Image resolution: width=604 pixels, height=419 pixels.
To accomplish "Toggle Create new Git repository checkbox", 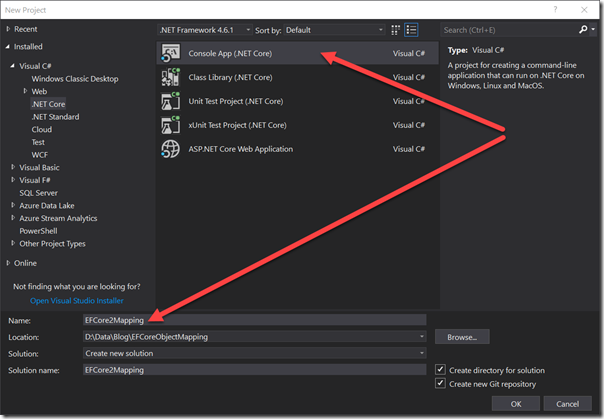I will [x=440, y=384].
